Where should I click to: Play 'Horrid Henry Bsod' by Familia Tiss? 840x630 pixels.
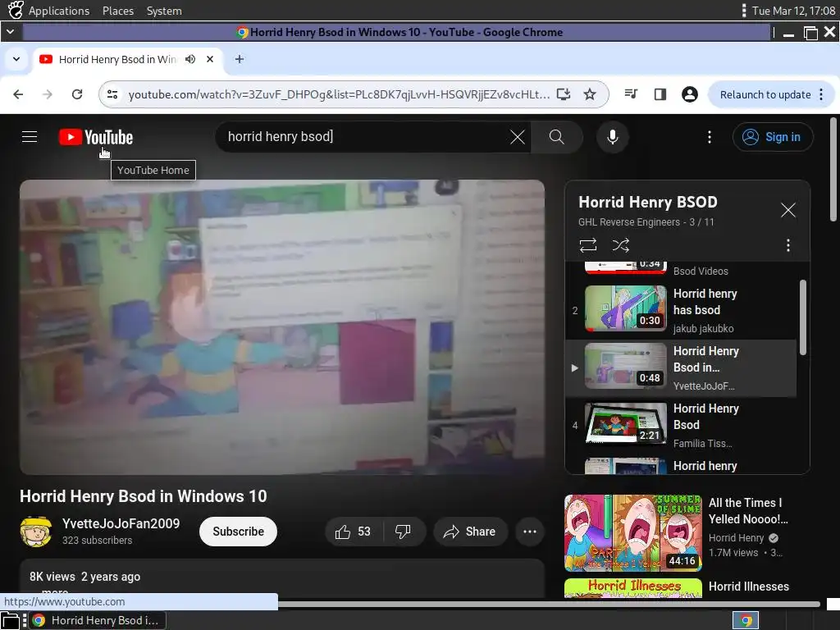tap(680, 426)
